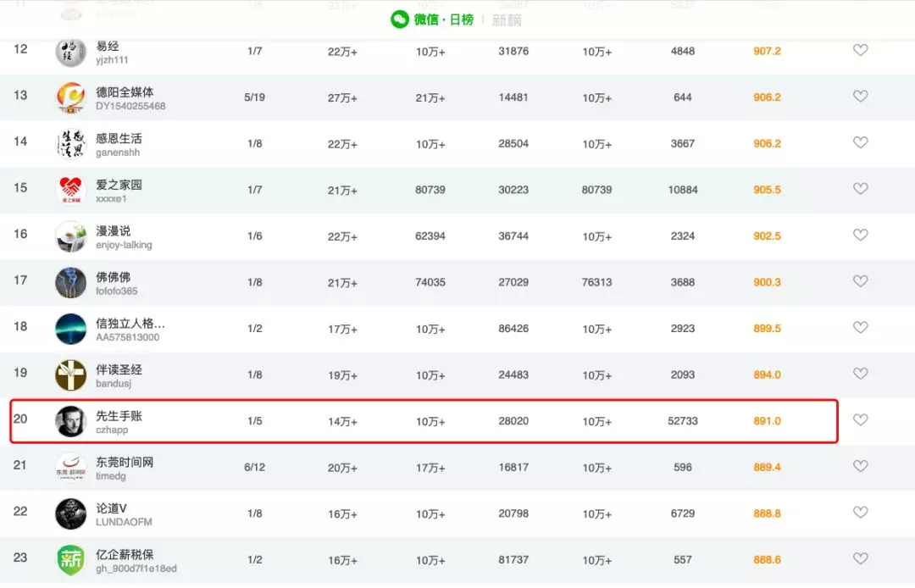This screenshot has width=915, height=588.
Task: Open the 感恩生活 account name link
Action: coord(119,138)
